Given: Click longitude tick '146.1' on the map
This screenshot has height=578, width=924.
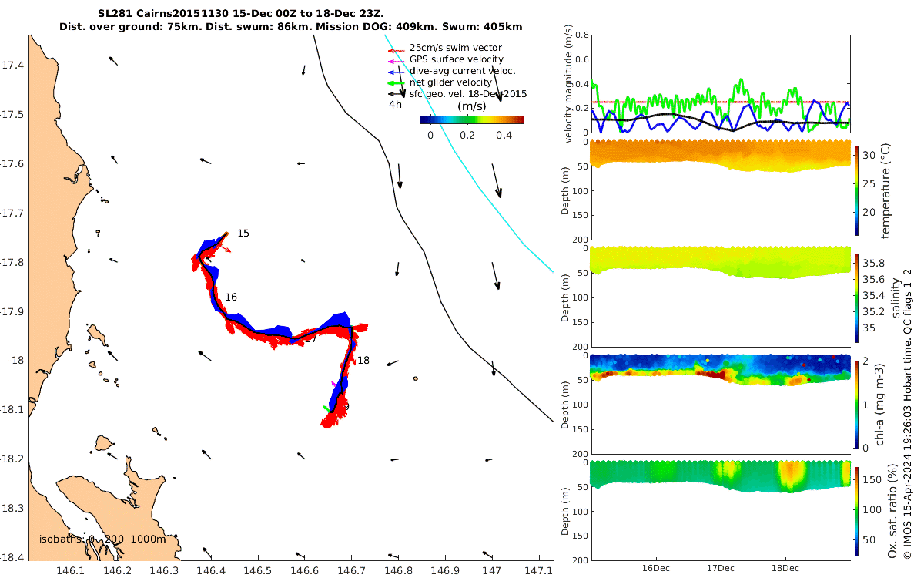Looking at the screenshot, I should pos(71,570).
